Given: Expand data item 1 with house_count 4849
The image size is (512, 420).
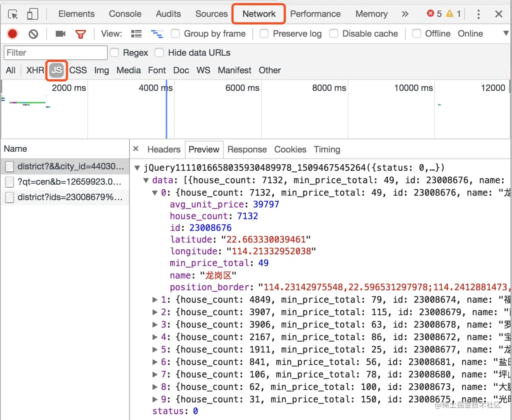Looking at the screenshot, I should pyautogui.click(x=155, y=300).
